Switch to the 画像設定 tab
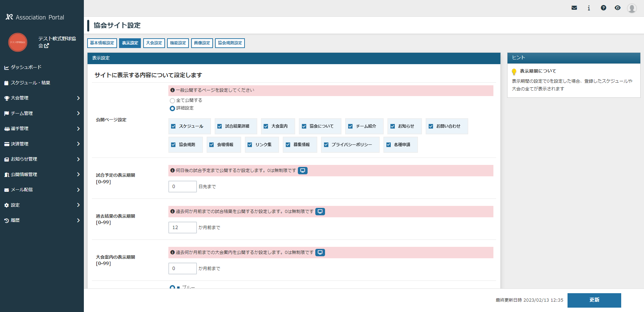 (x=202, y=43)
